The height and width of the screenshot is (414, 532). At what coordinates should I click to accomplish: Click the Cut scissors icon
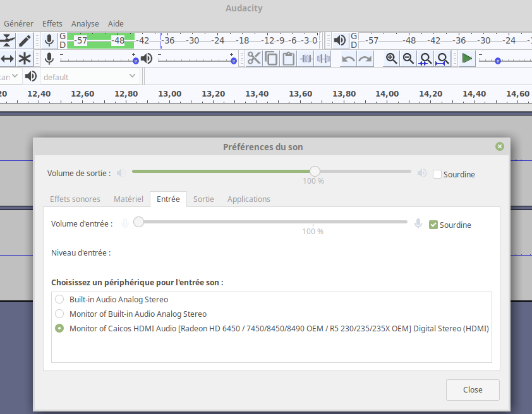pos(254,59)
